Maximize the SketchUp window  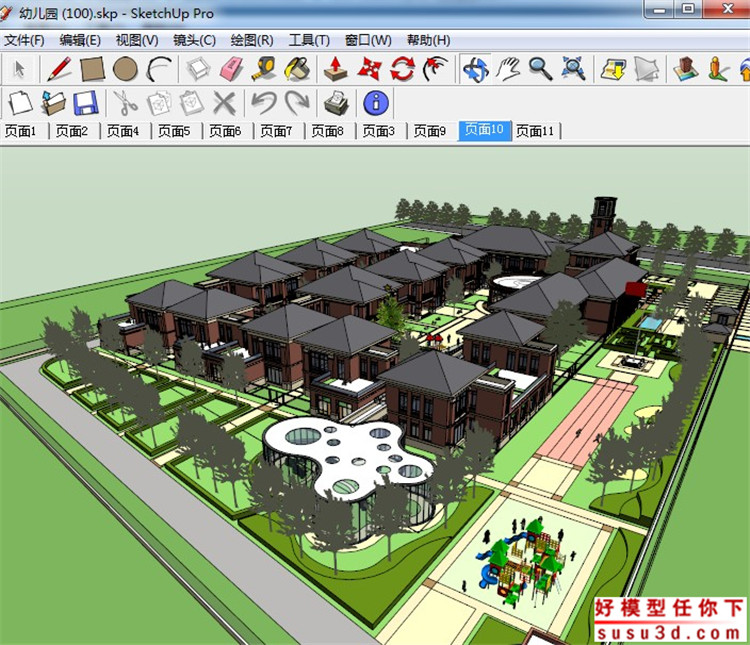click(688, 9)
